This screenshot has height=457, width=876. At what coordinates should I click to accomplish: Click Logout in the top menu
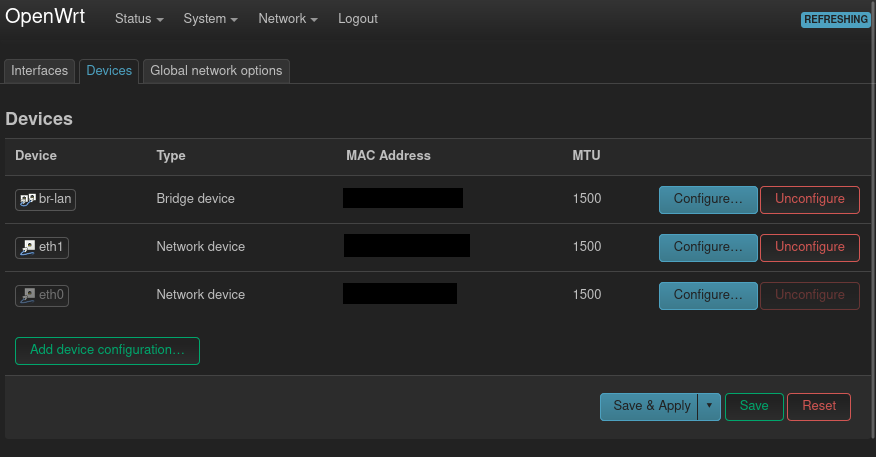click(358, 18)
